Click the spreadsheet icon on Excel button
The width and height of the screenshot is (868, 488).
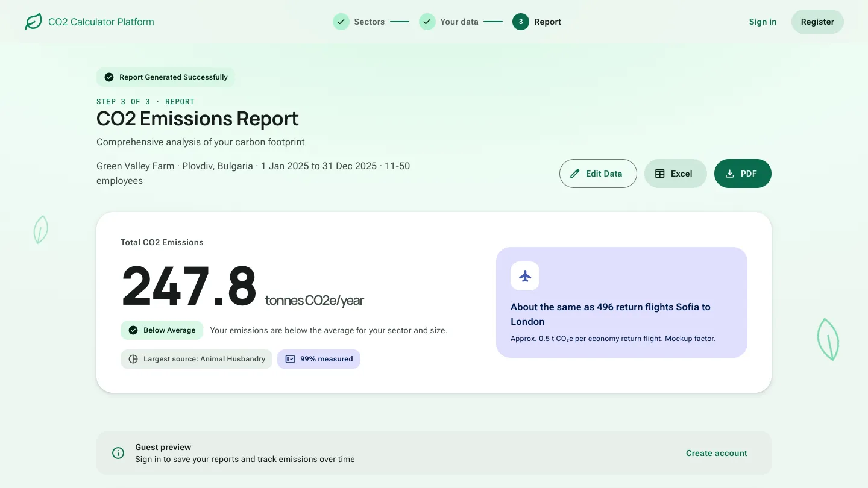pos(660,174)
